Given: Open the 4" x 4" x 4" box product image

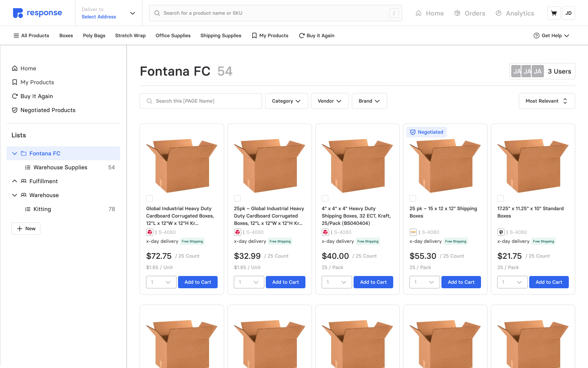Looking at the screenshot, I should (x=357, y=165).
